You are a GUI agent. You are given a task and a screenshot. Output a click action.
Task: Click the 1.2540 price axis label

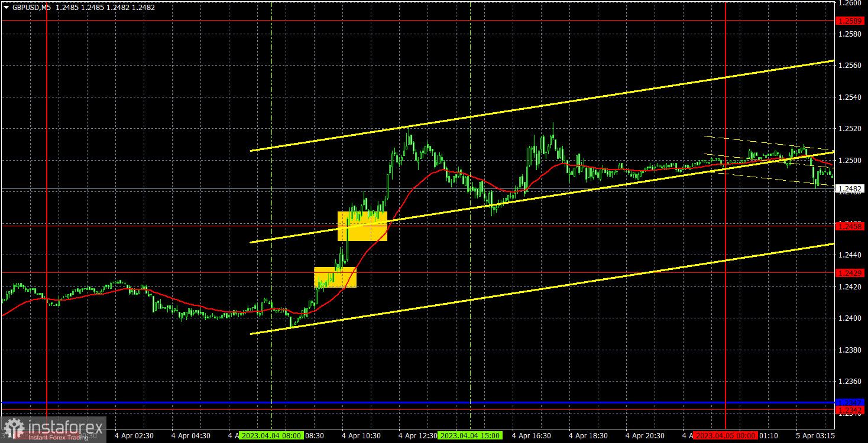pos(849,97)
